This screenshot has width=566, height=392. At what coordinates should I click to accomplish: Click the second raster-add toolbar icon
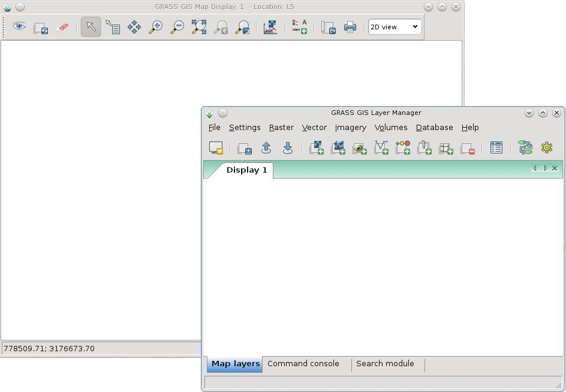point(338,147)
